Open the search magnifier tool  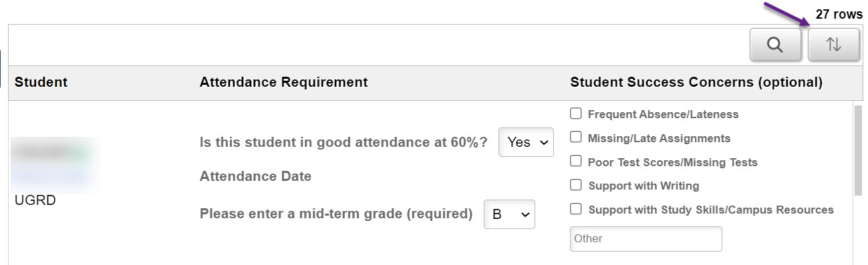776,45
